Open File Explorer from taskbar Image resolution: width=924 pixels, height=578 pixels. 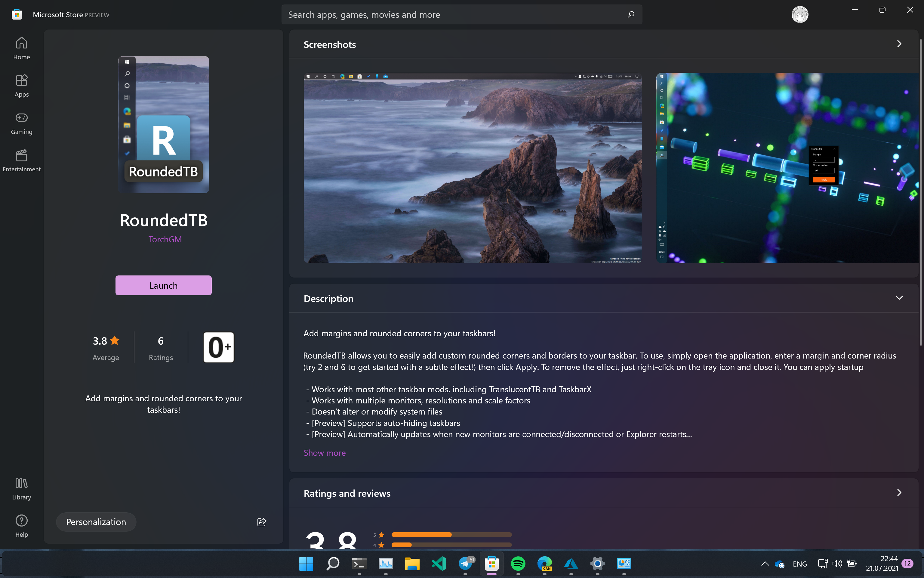coord(412,564)
